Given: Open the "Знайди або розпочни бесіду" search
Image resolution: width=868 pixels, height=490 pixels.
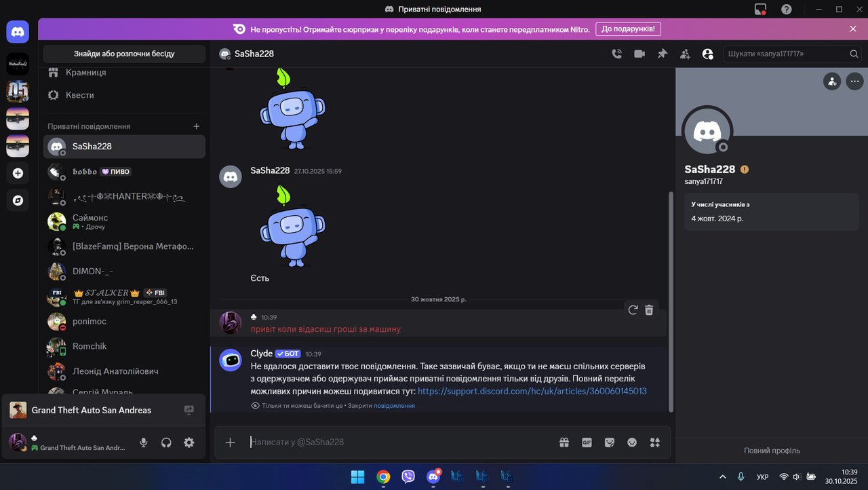Looking at the screenshot, I should 124,54.
